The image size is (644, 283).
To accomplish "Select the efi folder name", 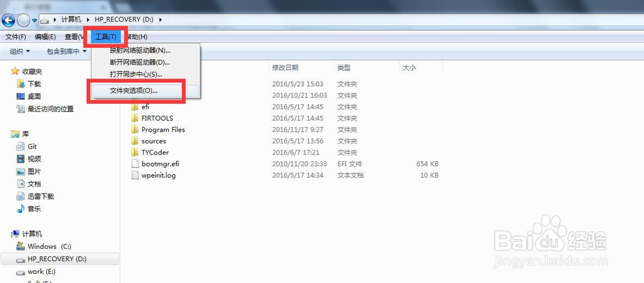I will tap(146, 107).
